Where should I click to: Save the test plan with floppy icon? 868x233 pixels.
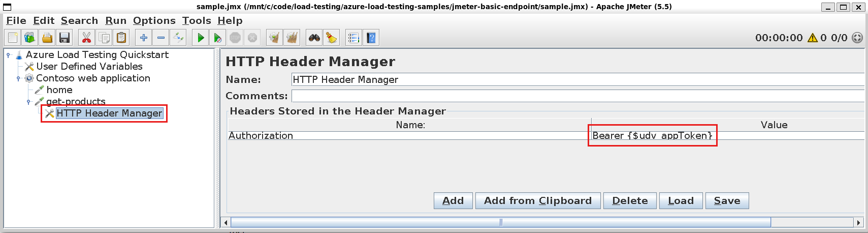pyautogui.click(x=65, y=38)
